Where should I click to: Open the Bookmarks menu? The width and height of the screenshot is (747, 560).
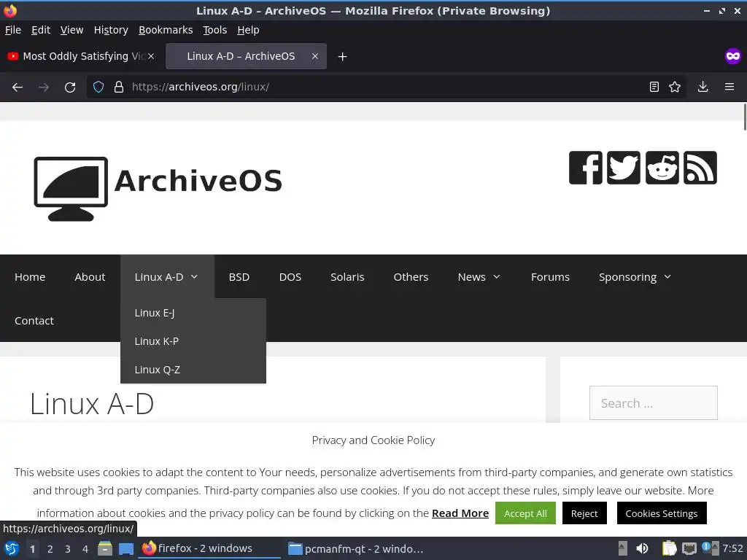click(x=166, y=30)
